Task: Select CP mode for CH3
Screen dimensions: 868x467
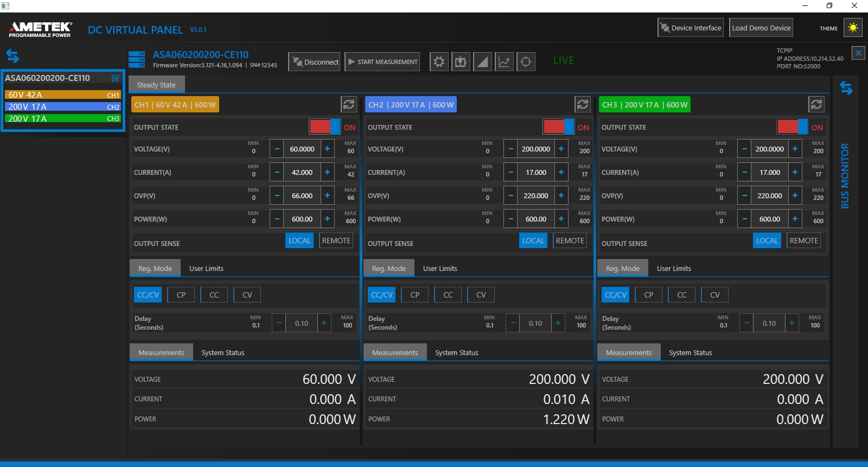Action: [649, 295]
